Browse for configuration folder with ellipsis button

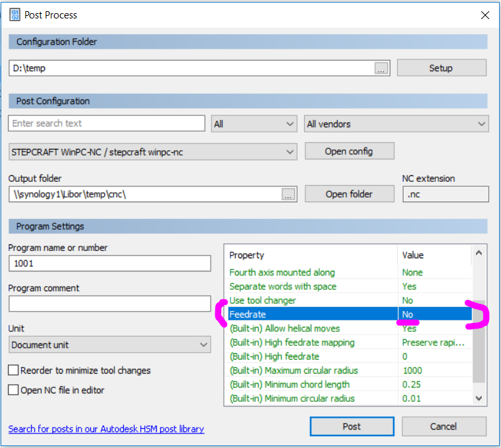tap(382, 68)
